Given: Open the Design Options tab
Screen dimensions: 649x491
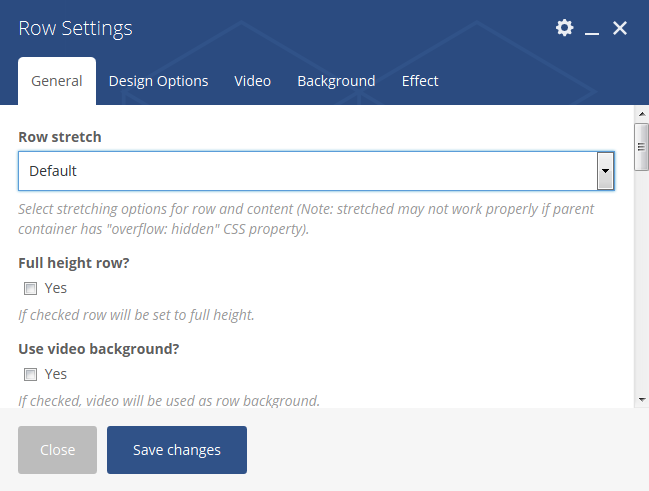Looking at the screenshot, I should click(158, 81).
